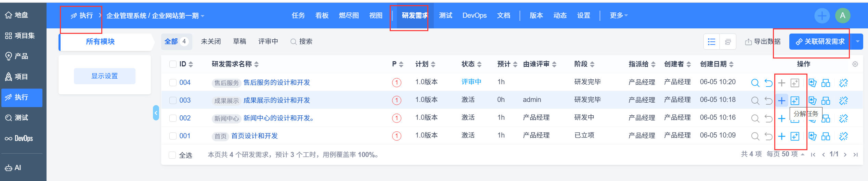Screen dimensions: 868x181
Task: Switch to the 燃尽图 tab
Action: (349, 16)
